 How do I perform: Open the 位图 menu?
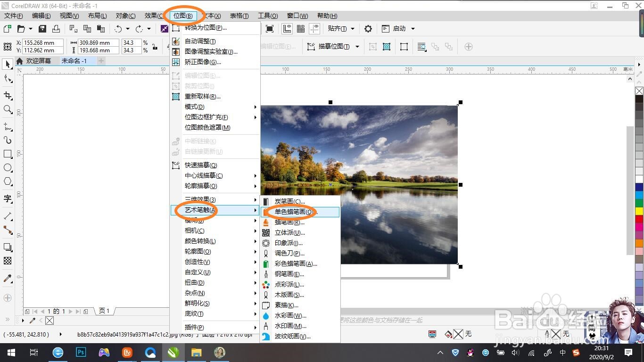point(183,16)
